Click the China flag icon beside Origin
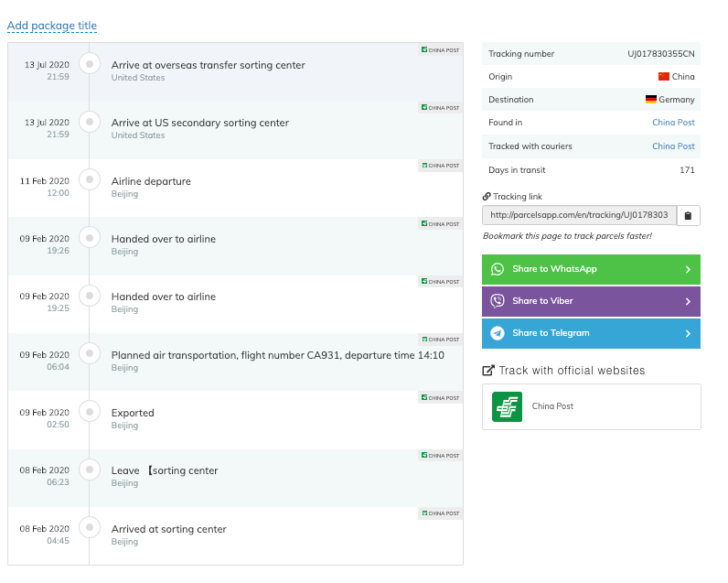 [x=664, y=77]
